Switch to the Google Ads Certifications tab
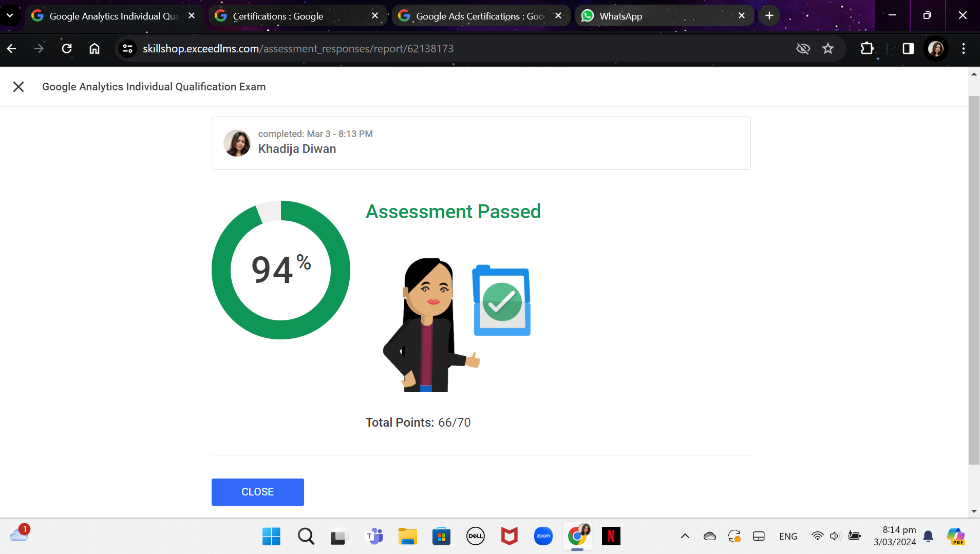Screen dimensions: 980x554 tap(480, 16)
